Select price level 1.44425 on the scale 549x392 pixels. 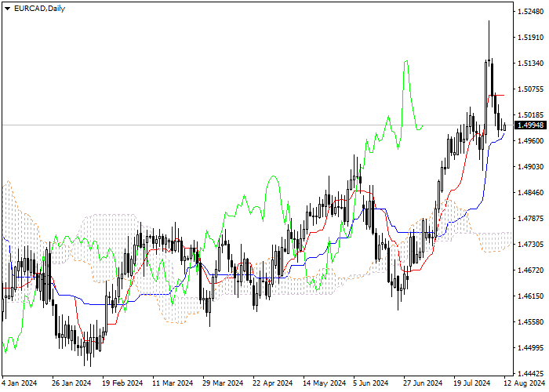point(530,373)
